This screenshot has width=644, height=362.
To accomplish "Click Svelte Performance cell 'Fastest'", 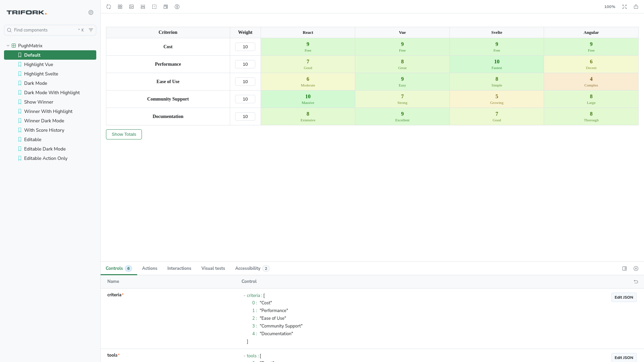I will [497, 64].
